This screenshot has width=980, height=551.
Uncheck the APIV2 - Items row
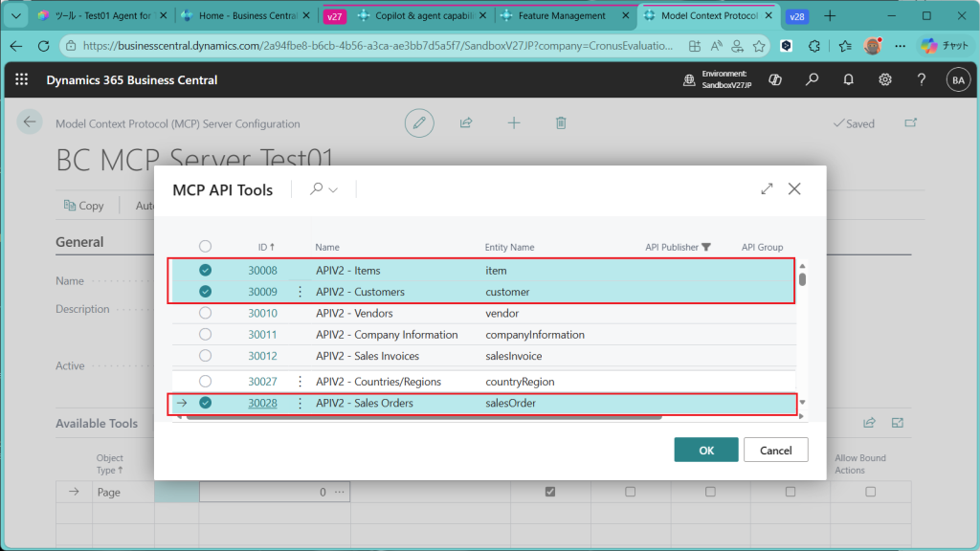click(x=205, y=271)
